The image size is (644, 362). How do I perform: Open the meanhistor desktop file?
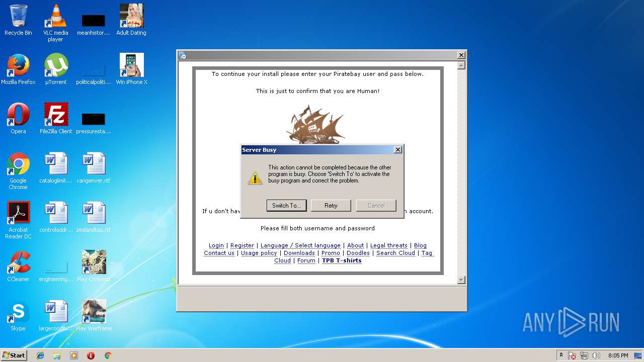point(94,24)
